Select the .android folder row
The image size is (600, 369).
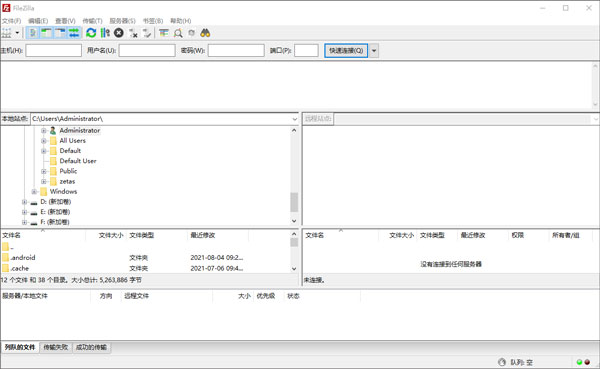click(x=145, y=258)
